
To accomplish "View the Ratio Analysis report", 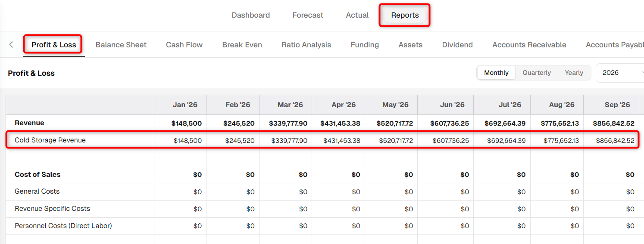I will (x=306, y=45).
